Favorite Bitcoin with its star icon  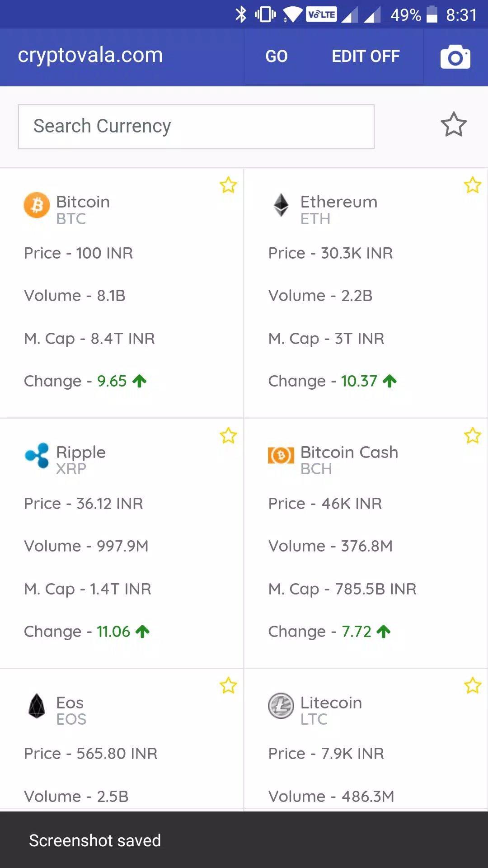[x=228, y=185]
